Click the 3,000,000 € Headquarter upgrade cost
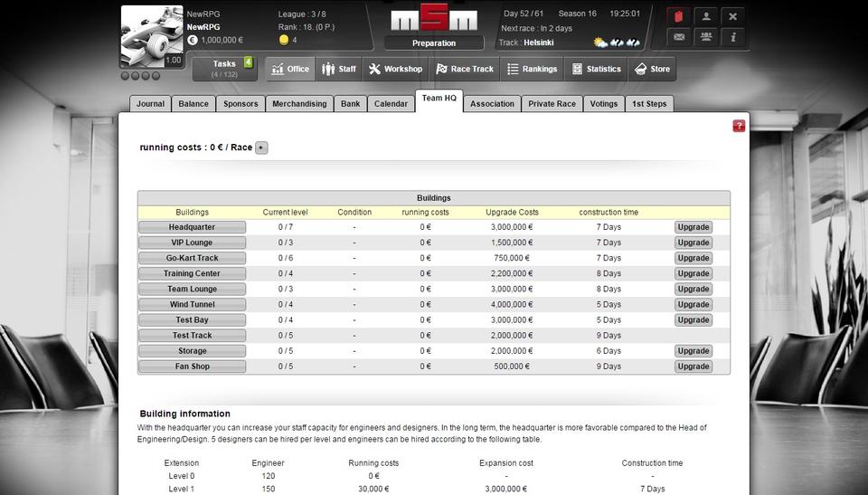The width and height of the screenshot is (868, 495). pyautogui.click(x=512, y=227)
